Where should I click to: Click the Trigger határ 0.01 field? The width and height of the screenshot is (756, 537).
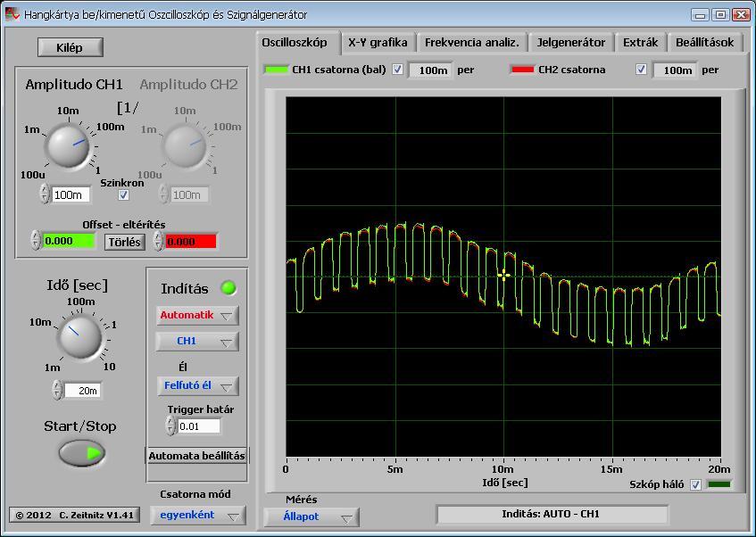[199, 426]
